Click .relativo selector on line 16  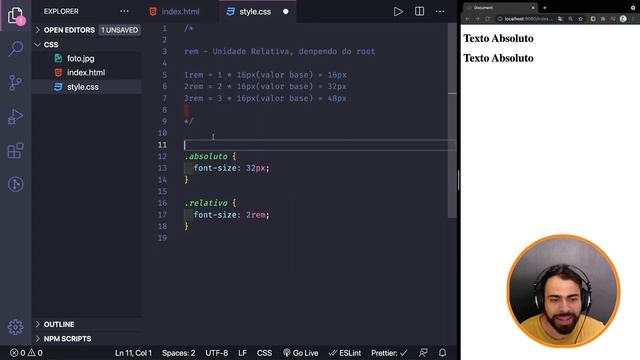click(206, 203)
